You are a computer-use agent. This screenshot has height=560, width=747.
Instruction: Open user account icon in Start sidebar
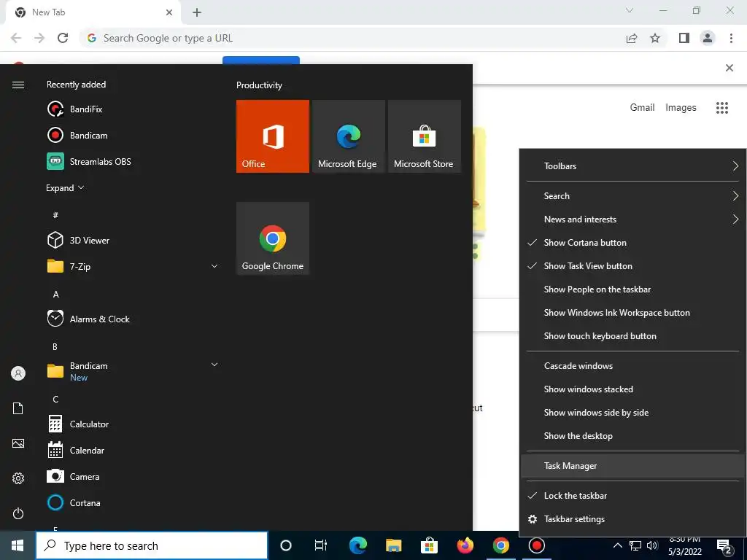point(18,373)
